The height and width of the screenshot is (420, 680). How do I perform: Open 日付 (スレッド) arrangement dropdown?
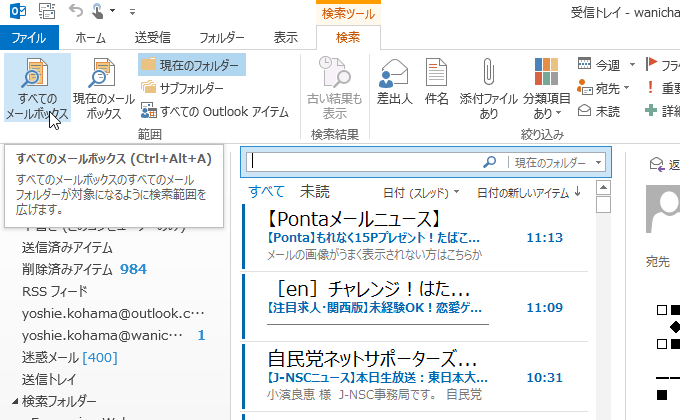click(x=420, y=193)
